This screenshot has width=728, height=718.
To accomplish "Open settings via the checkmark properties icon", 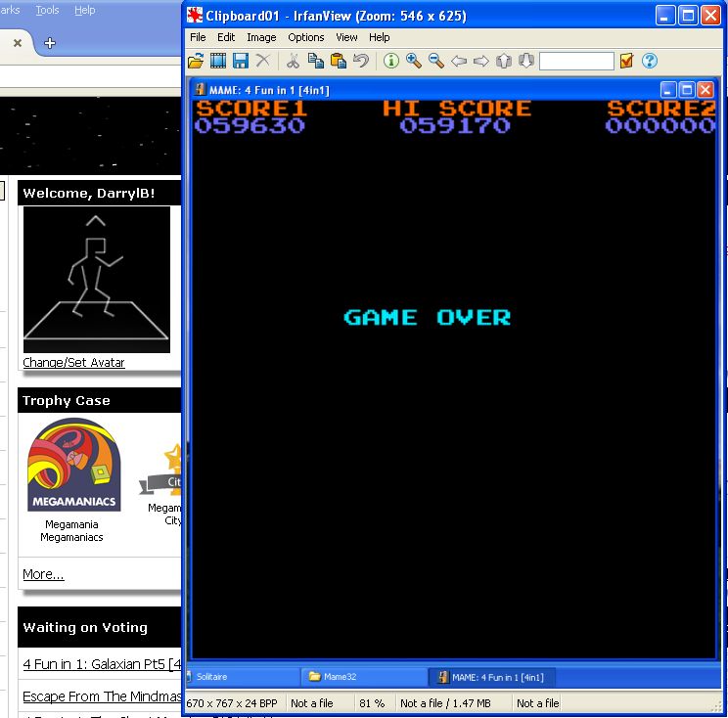I will point(627,61).
